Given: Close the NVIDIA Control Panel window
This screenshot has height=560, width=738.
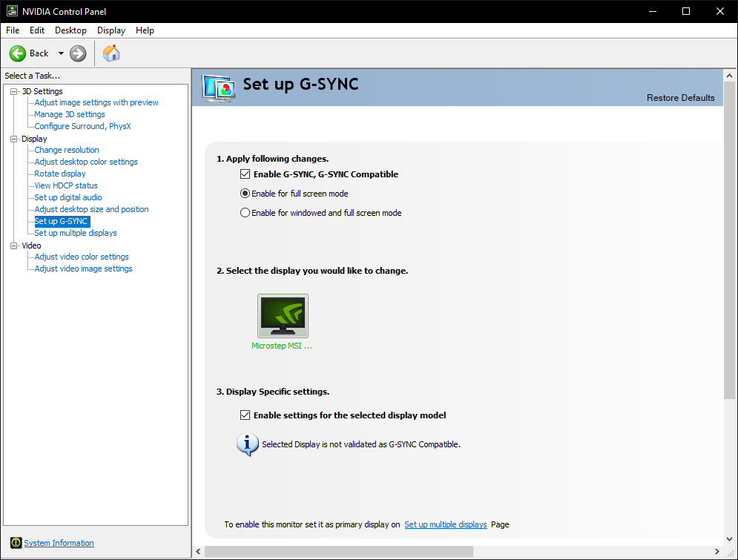Looking at the screenshot, I should 720,11.
